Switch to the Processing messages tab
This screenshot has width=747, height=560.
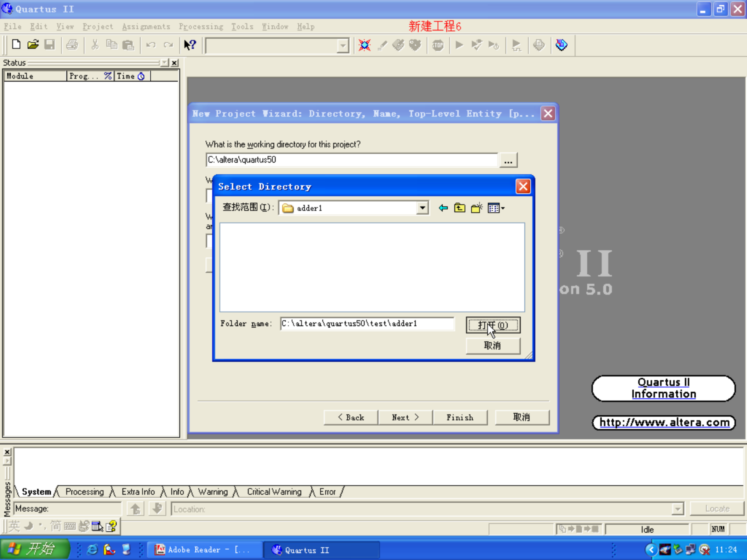click(x=84, y=492)
